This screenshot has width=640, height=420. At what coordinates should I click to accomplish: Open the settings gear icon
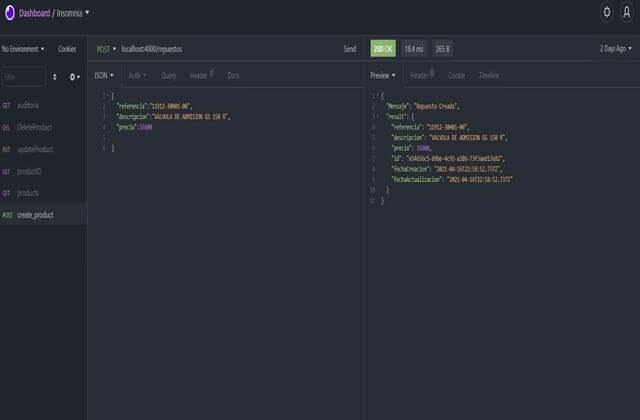(606, 13)
